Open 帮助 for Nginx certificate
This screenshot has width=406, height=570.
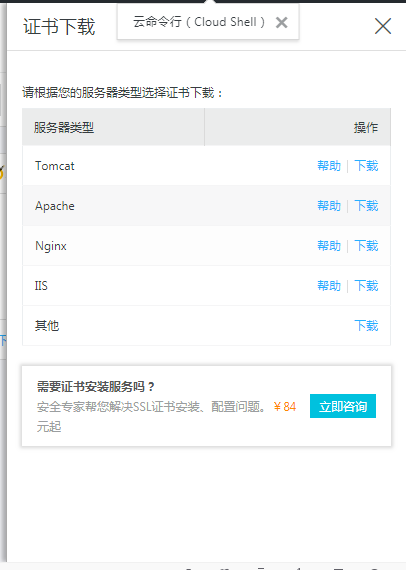tap(329, 246)
